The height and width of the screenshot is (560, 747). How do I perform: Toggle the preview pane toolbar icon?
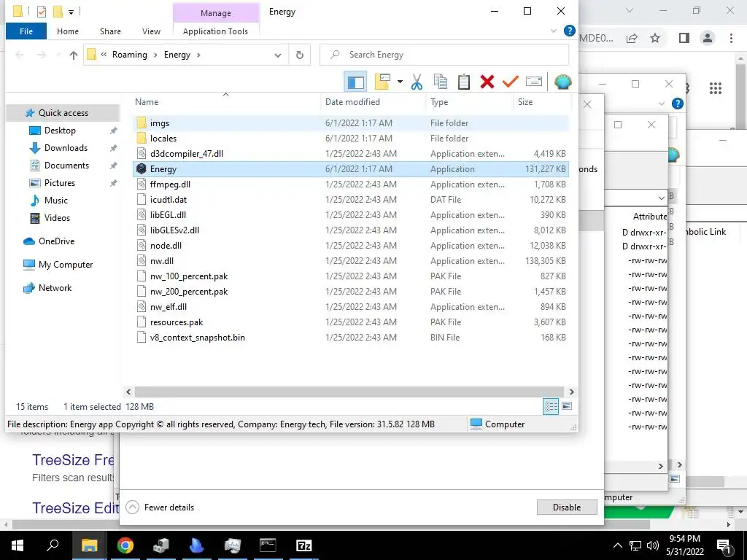(x=355, y=82)
